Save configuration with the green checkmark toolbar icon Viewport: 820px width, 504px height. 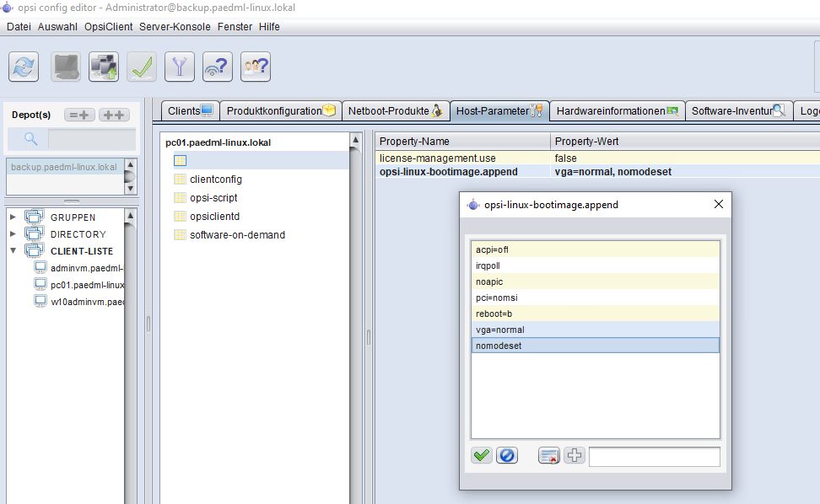pyautogui.click(x=142, y=67)
